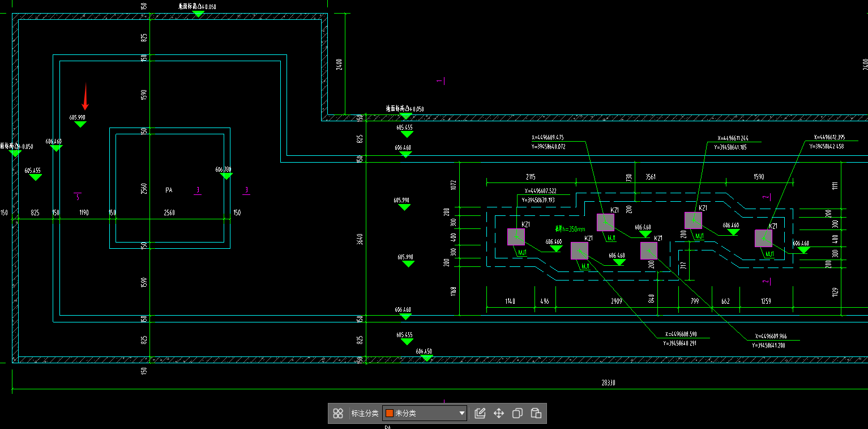This screenshot has height=429, width=868.
Task: Select the h=350mm slab thickness note
Action: pyautogui.click(x=570, y=230)
